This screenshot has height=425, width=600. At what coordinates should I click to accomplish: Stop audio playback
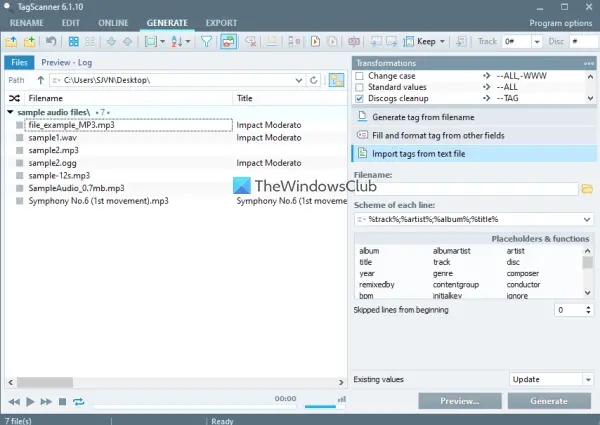click(62, 402)
